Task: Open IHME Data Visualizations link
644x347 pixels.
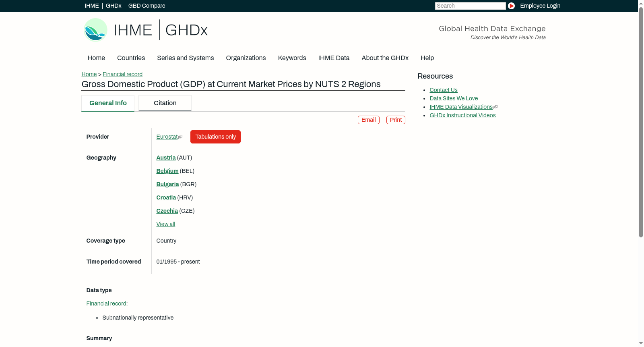Action: [461, 107]
